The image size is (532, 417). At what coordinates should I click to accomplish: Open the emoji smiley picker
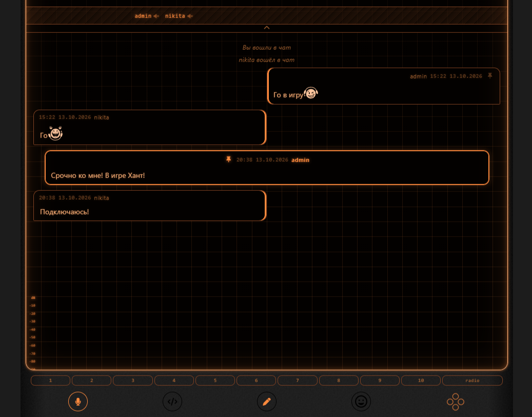(361, 402)
